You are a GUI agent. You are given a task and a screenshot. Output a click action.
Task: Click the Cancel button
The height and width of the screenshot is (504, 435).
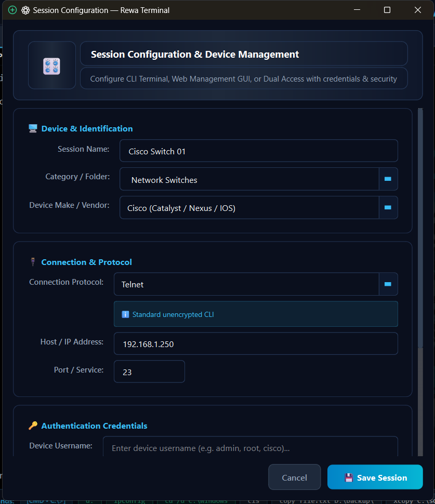pyautogui.click(x=295, y=477)
